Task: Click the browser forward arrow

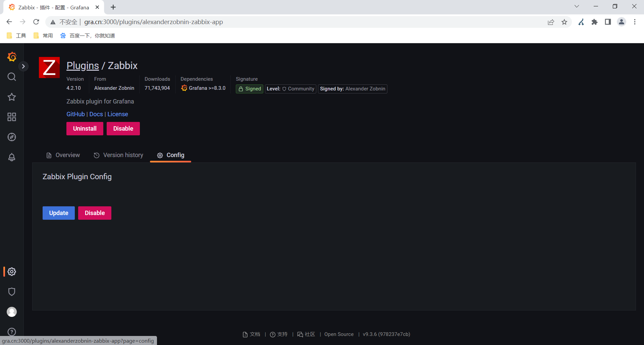Action: pyautogui.click(x=22, y=22)
